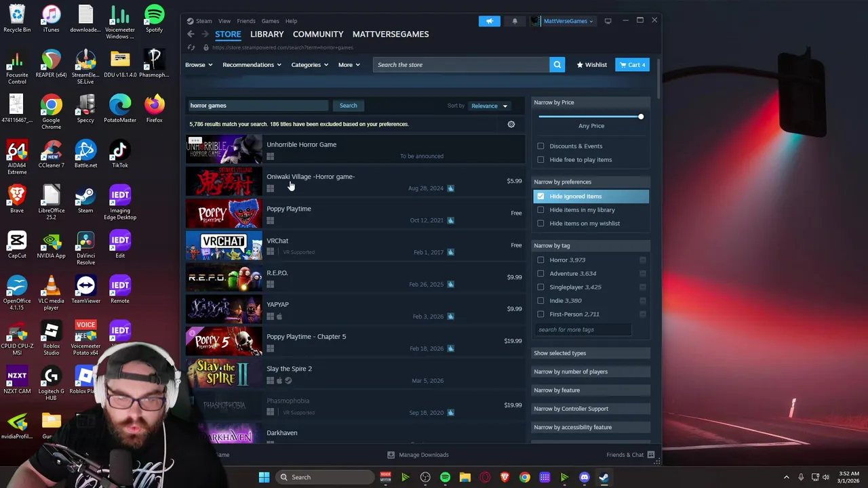Open the Poppy Playtime - Chapter 5 result
Image resolution: width=868 pixels, height=488 pixels.
[x=355, y=342]
